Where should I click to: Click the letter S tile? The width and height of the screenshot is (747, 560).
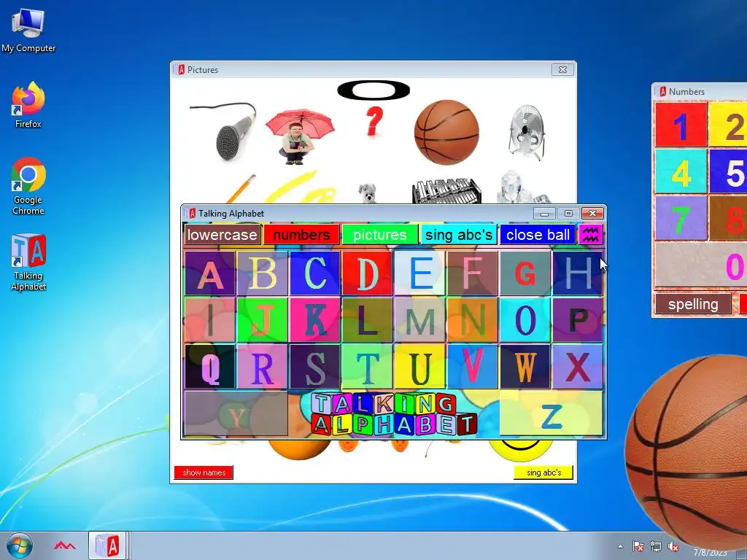[315, 367]
